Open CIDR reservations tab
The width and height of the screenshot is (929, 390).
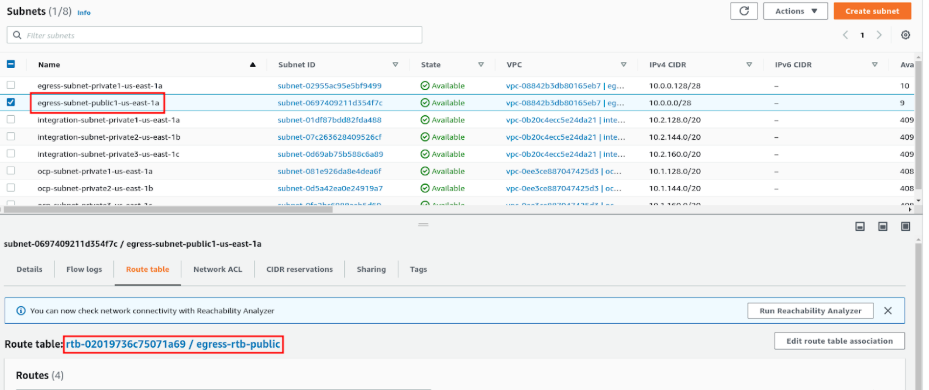tap(299, 269)
